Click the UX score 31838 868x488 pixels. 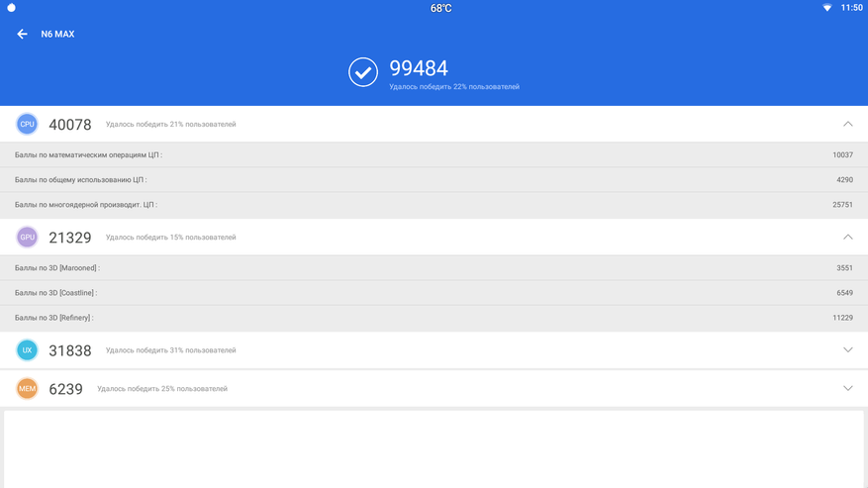(x=69, y=350)
